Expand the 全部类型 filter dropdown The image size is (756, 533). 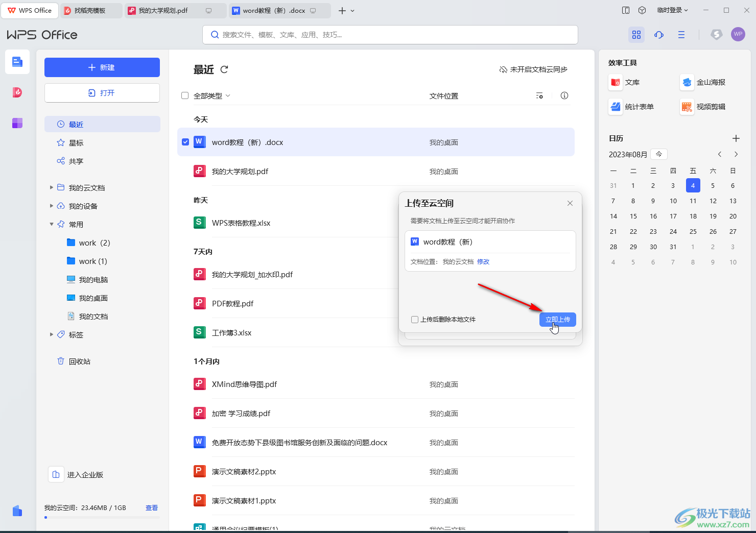228,95
